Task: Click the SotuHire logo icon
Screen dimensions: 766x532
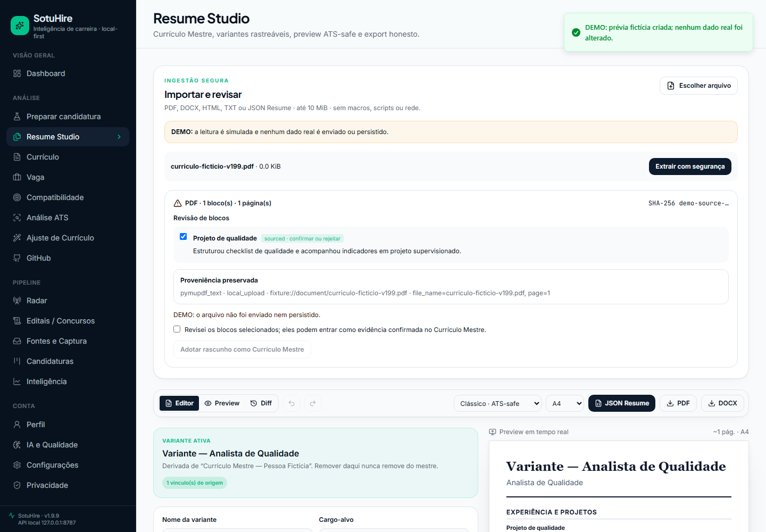Action: coord(20,25)
